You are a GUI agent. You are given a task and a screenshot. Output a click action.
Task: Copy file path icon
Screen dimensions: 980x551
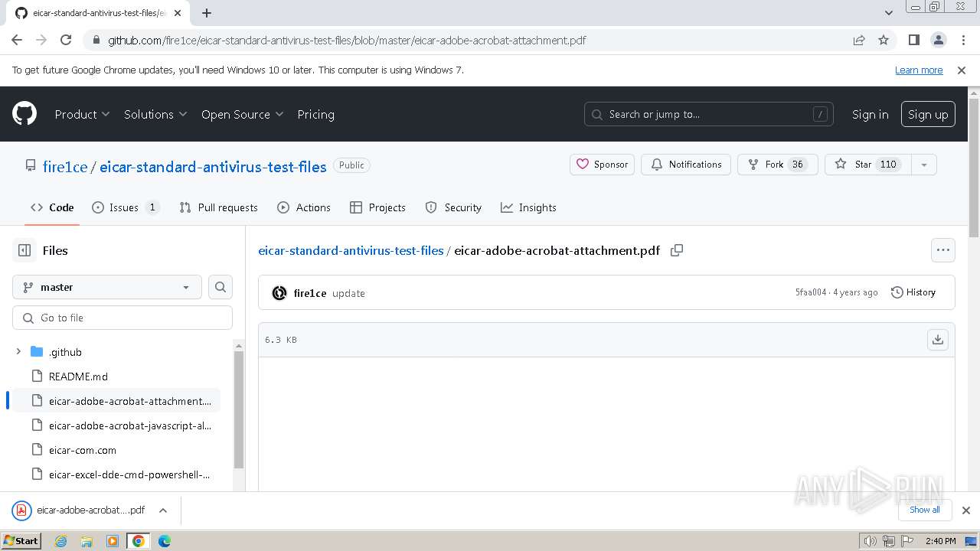pos(677,250)
